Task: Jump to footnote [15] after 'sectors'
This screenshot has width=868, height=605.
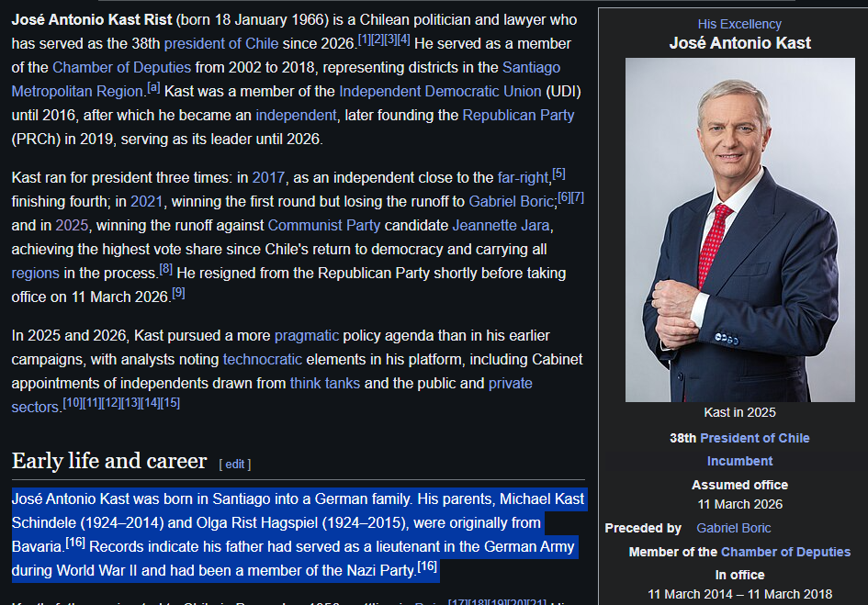Action: [170, 403]
